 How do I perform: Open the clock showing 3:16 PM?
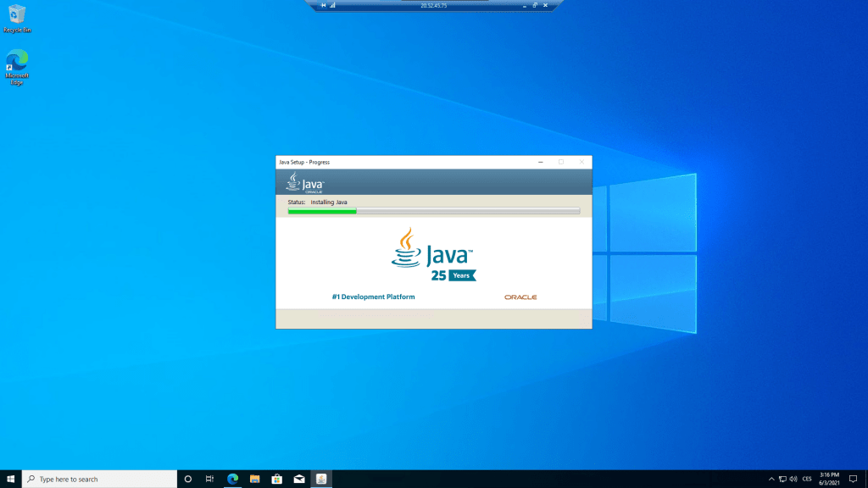pyautogui.click(x=829, y=479)
